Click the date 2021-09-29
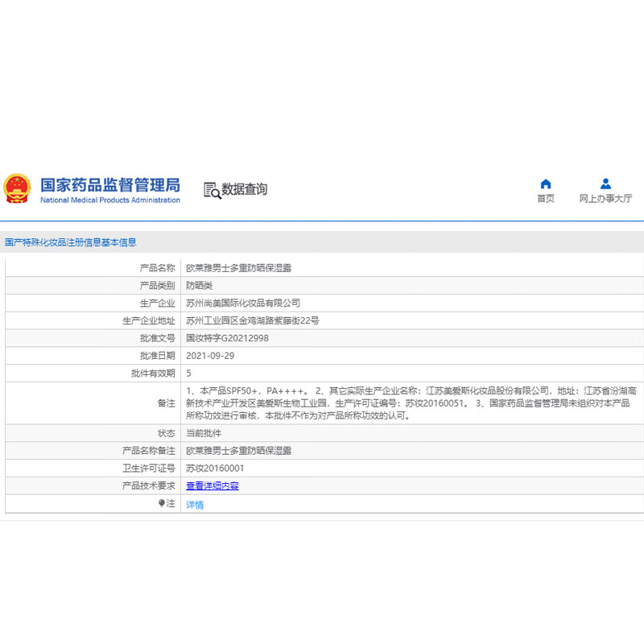Viewport: 644px width, 644px height. (x=210, y=356)
